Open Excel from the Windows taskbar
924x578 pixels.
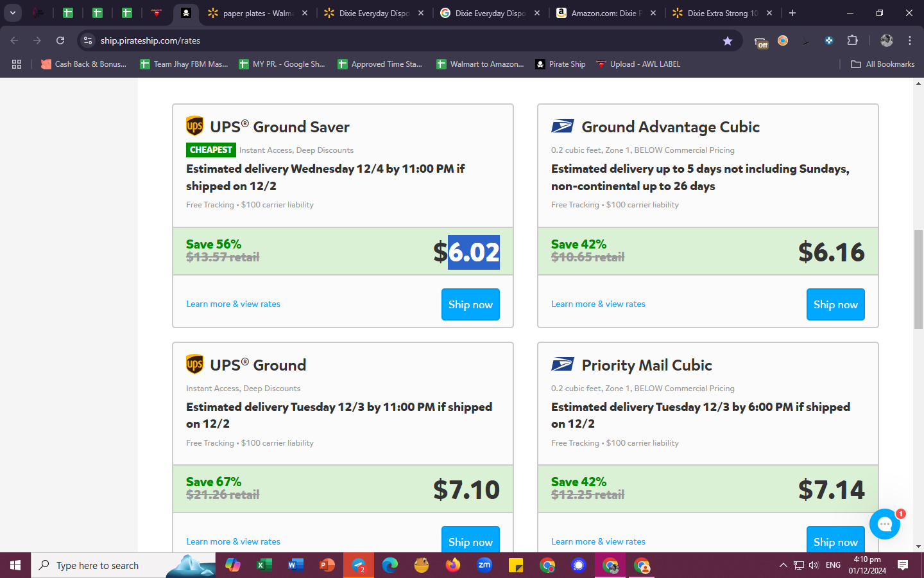coord(264,565)
